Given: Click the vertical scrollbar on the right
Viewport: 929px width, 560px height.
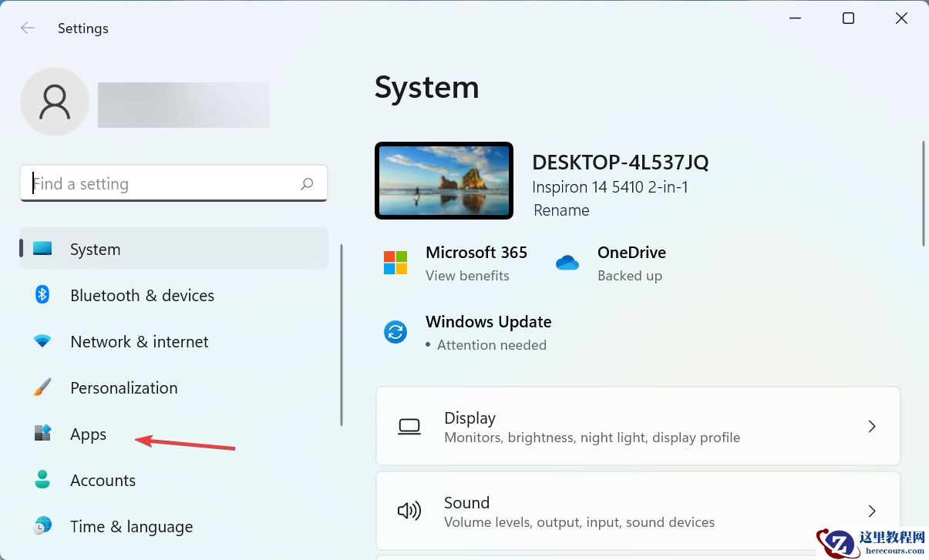Looking at the screenshot, I should [922, 193].
